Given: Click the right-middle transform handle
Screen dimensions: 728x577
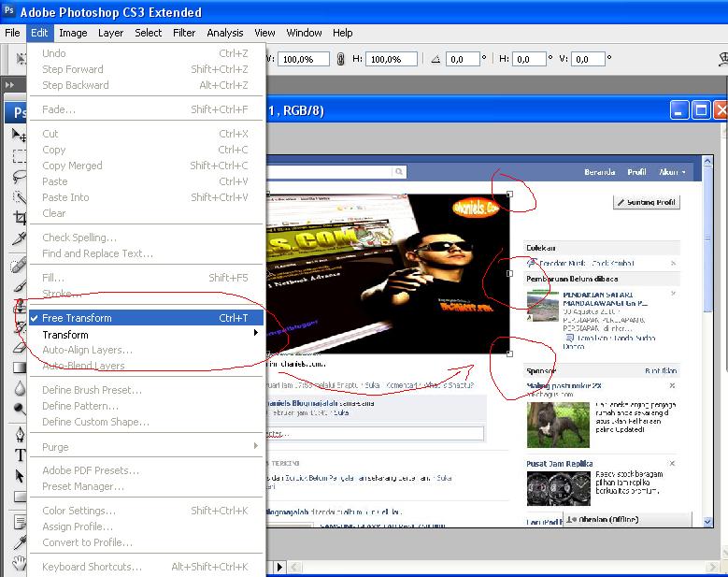Looking at the screenshot, I should pyautogui.click(x=509, y=274).
